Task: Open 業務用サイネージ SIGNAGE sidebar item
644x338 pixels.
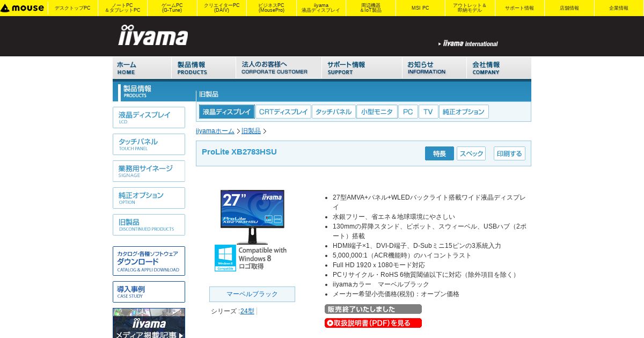Action: [x=149, y=171]
